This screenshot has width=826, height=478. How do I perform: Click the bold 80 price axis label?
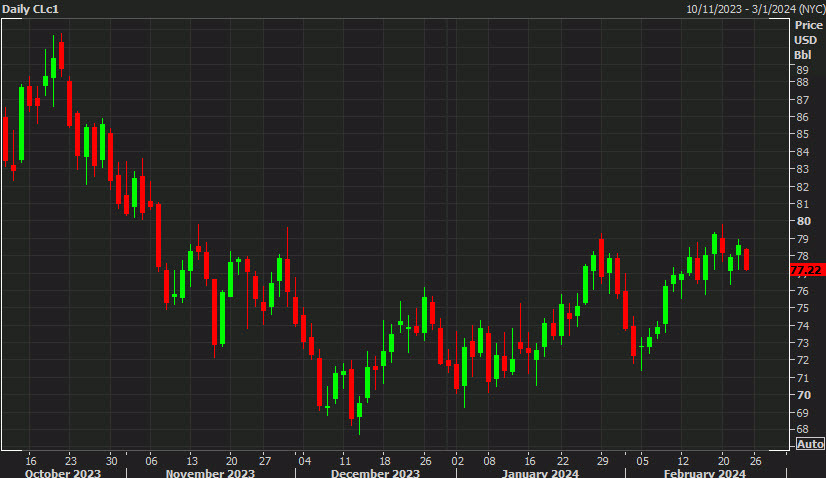pyautogui.click(x=803, y=221)
